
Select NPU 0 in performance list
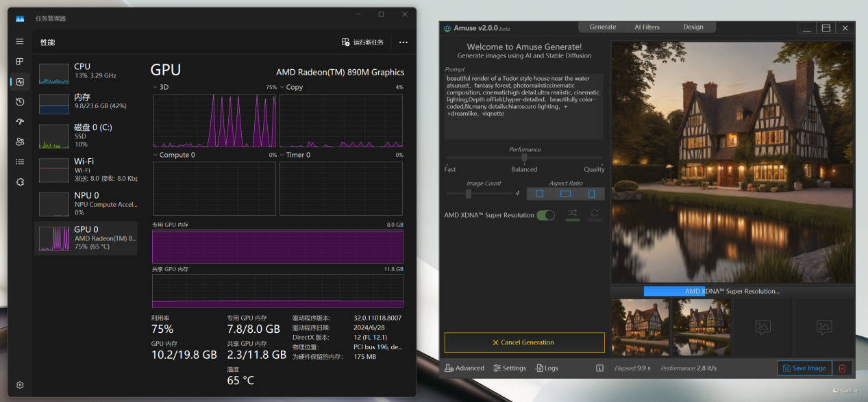coord(86,203)
